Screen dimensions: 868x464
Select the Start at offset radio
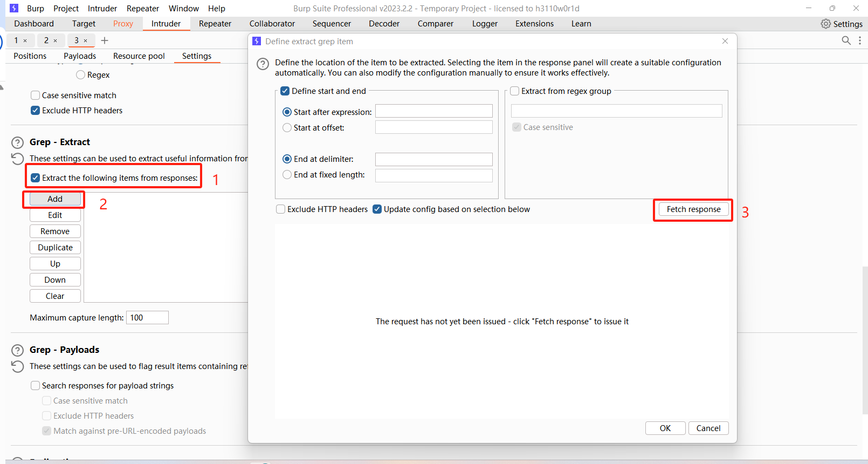point(287,128)
